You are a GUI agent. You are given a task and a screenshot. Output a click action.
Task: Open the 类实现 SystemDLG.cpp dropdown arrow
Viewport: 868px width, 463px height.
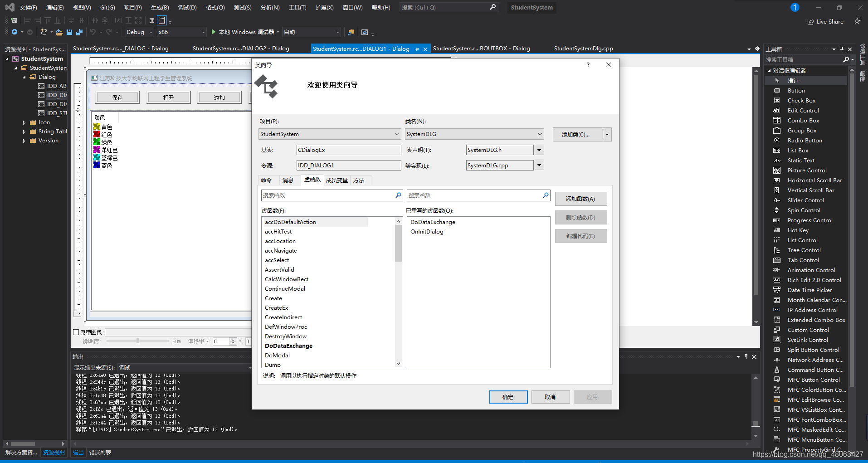(x=539, y=166)
